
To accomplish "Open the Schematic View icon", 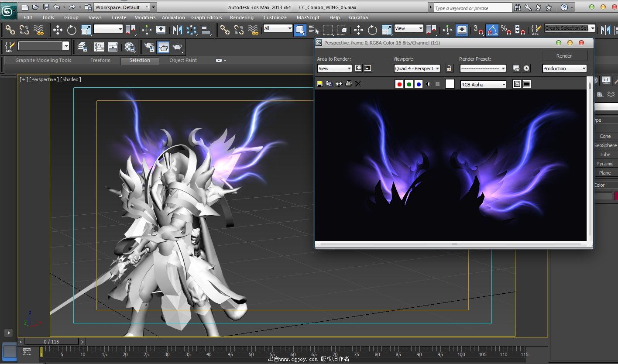I will pos(113,46).
